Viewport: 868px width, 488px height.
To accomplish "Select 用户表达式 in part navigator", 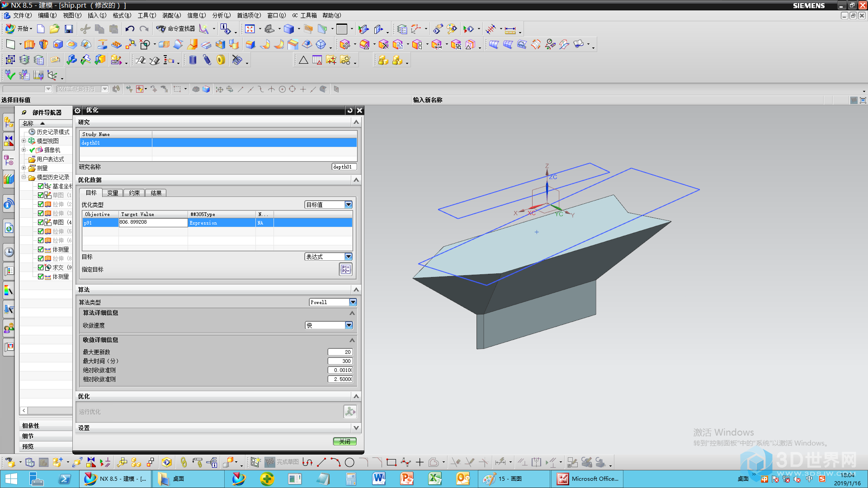I will point(50,159).
